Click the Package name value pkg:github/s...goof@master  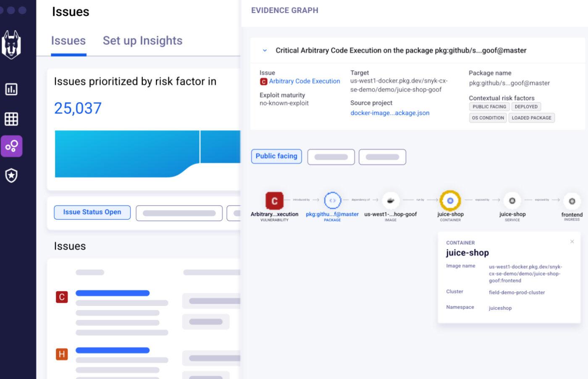pos(509,83)
